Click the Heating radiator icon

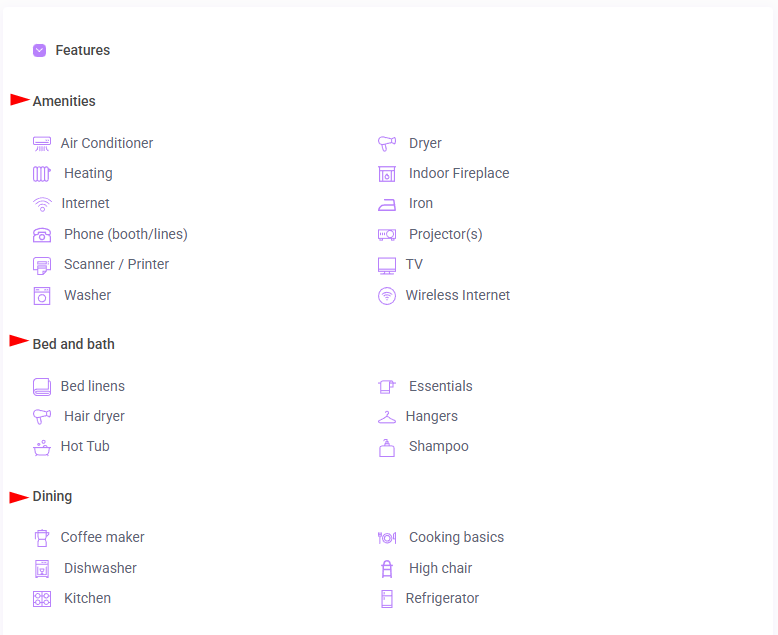point(42,174)
